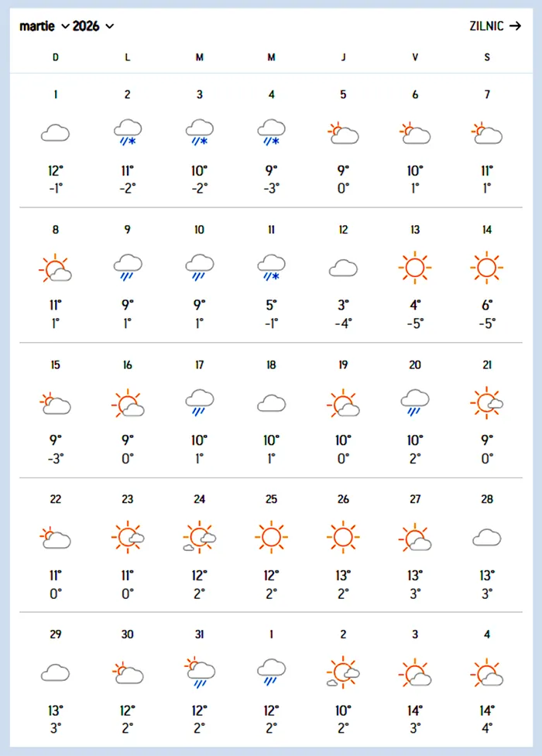This screenshot has width=542, height=756.
Task: Click day 30 date number
Action: point(127,635)
